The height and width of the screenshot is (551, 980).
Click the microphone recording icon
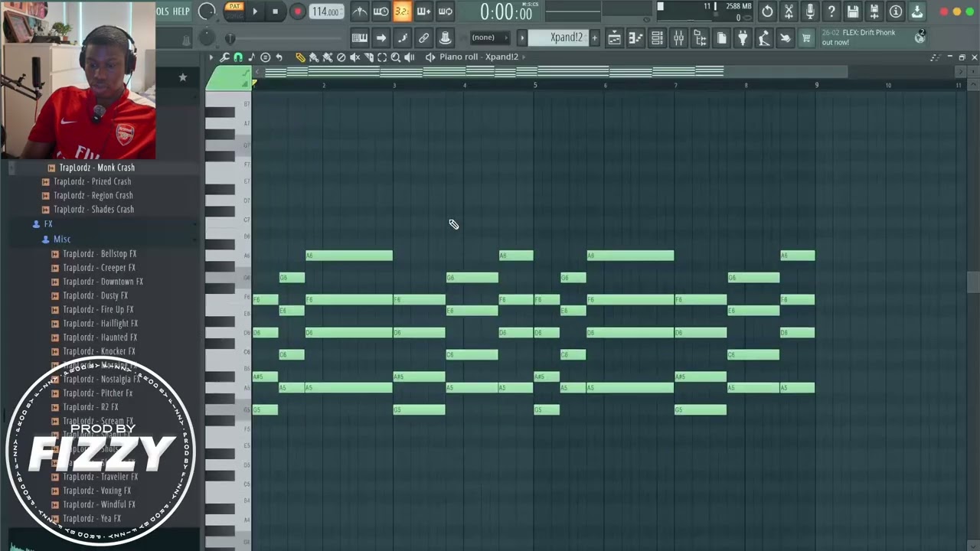pos(810,11)
